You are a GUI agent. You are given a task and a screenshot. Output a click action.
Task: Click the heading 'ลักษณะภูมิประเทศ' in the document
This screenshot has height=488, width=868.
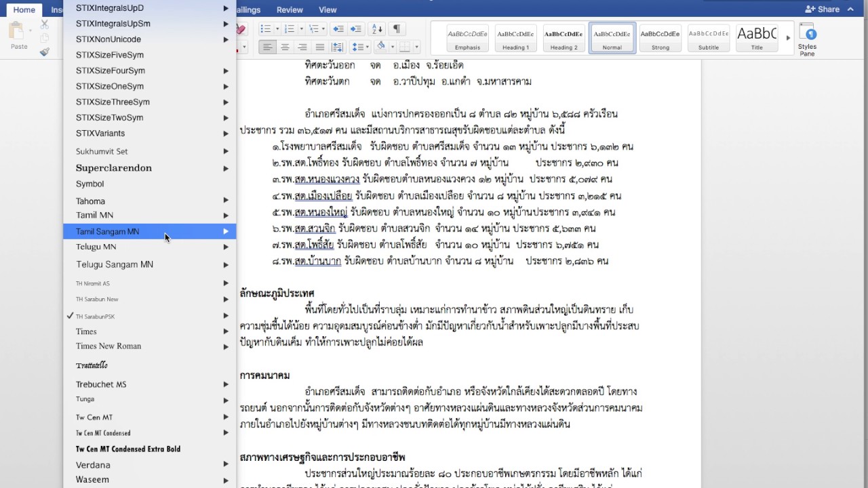coord(277,293)
